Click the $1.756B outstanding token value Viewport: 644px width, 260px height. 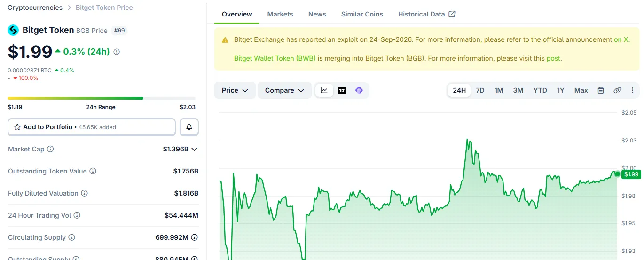[186, 171]
